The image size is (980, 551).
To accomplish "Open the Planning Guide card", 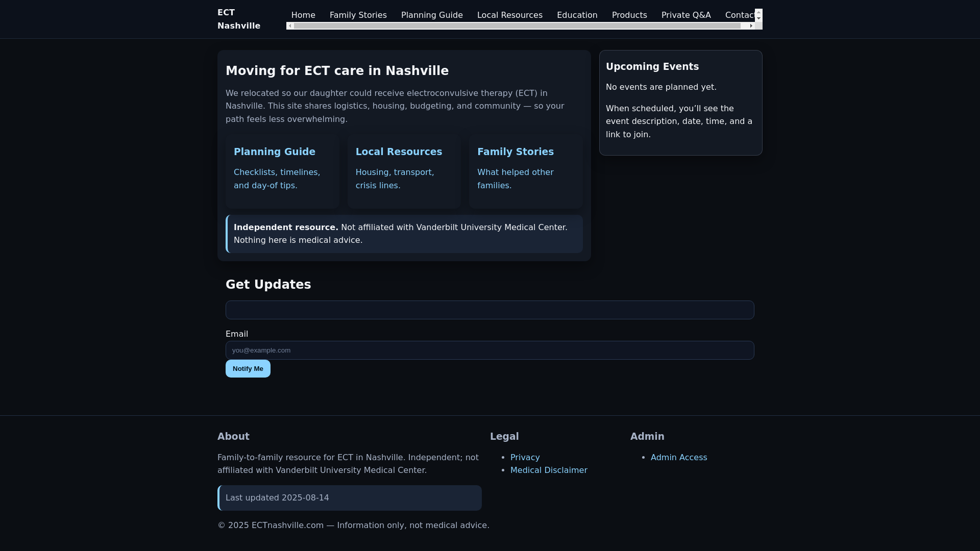I will point(282,172).
